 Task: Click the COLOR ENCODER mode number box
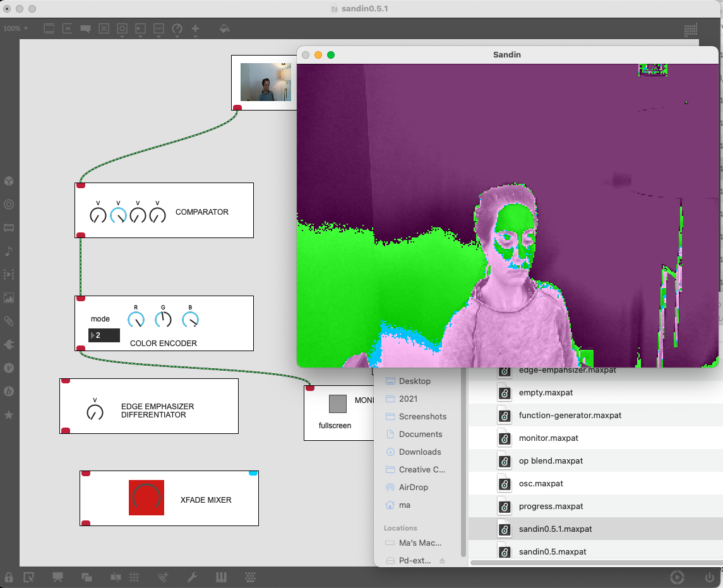tap(104, 335)
